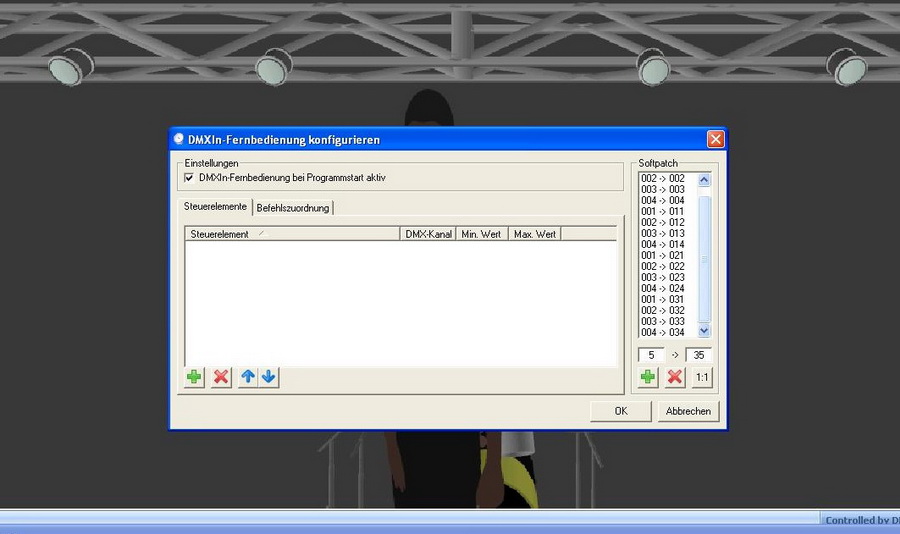Screen dimensions: 900x534
Task: Sort by Steuerelement column header
Action: click(x=292, y=234)
